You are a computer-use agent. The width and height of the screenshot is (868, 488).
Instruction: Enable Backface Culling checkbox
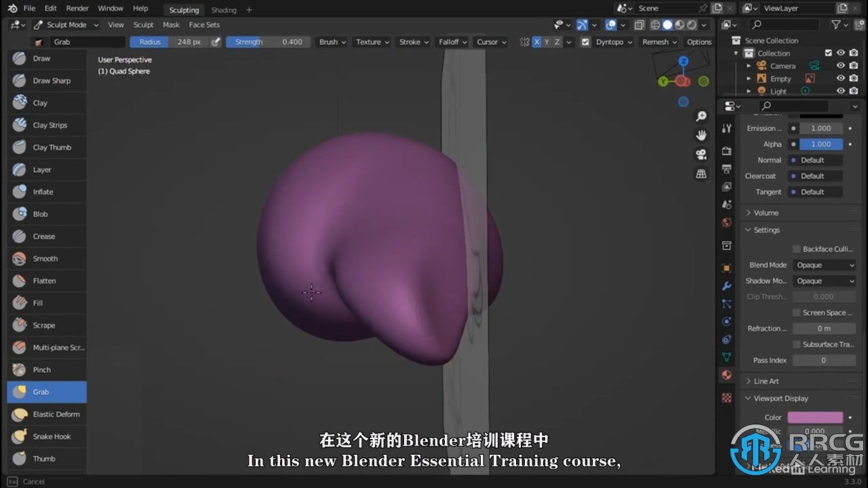797,249
